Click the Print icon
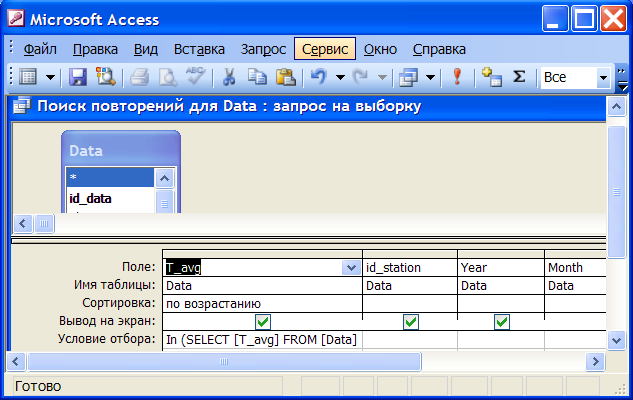The image size is (633, 400). point(140,77)
